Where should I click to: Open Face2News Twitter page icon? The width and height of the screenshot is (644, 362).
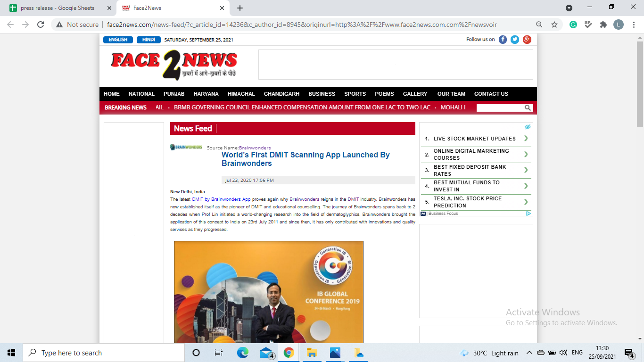tap(515, 40)
